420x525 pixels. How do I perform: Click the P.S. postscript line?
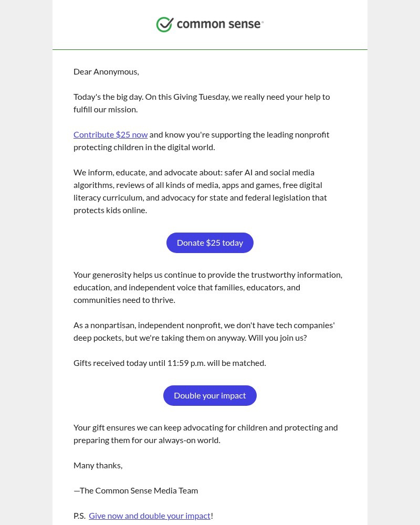coord(142,515)
